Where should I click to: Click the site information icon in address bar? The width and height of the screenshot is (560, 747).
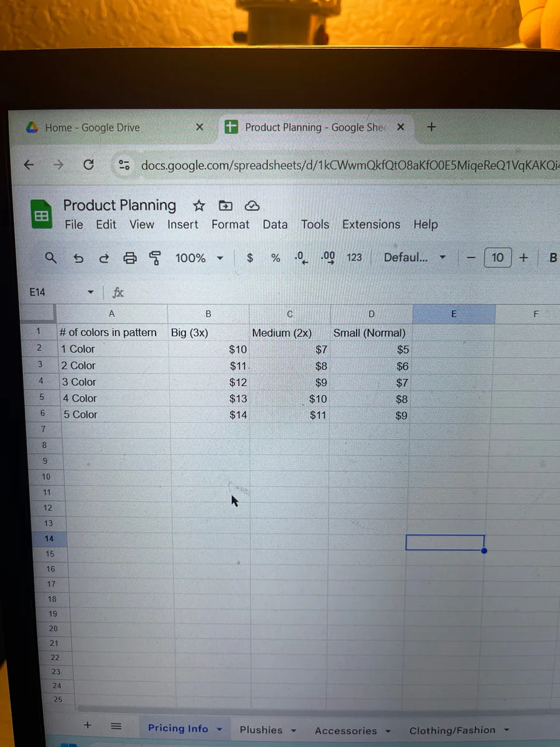pos(124,165)
